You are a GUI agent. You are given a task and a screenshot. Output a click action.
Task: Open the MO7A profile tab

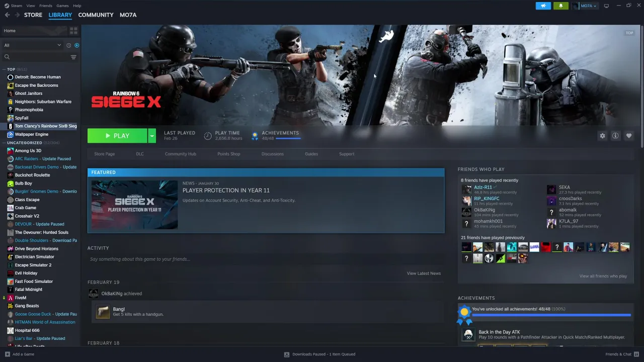128,15
